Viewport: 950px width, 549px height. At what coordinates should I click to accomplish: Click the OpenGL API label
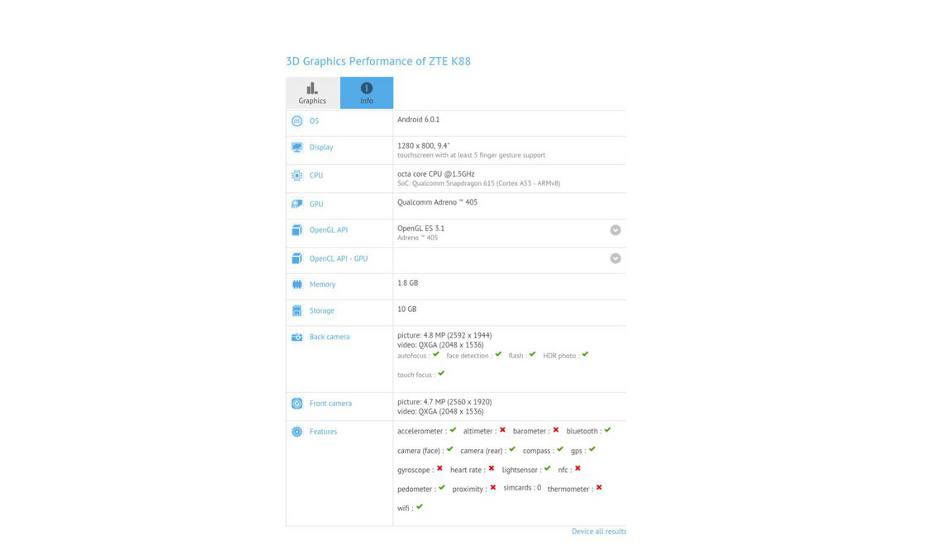[x=328, y=230]
